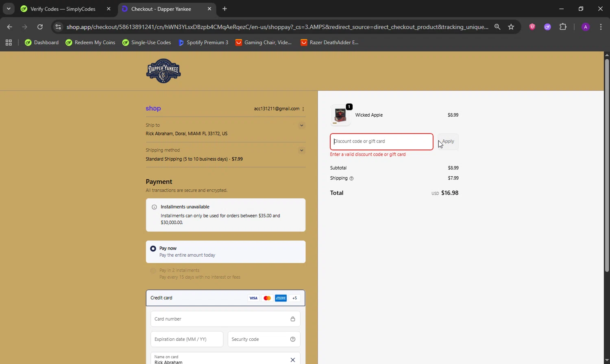Click the Visa card icon

[x=253, y=298]
